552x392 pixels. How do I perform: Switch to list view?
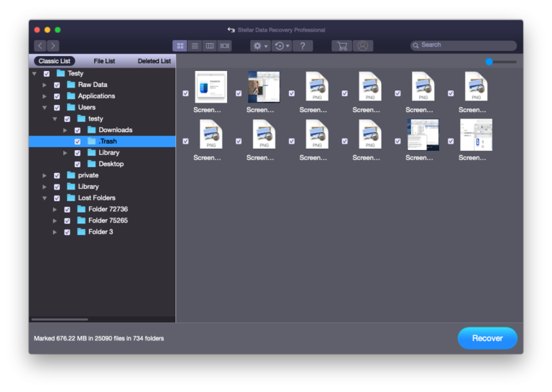195,46
